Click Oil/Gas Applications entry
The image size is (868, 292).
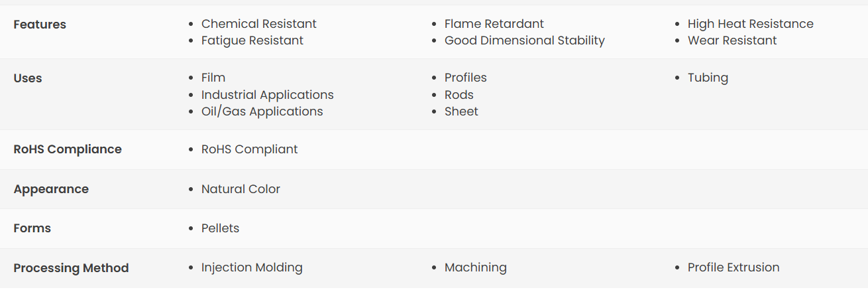[x=262, y=111]
